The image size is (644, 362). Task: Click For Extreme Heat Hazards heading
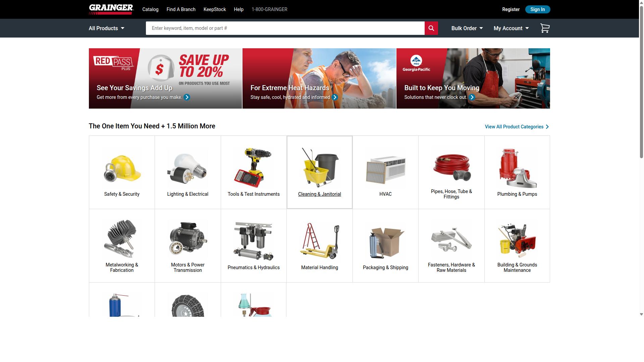pos(290,88)
